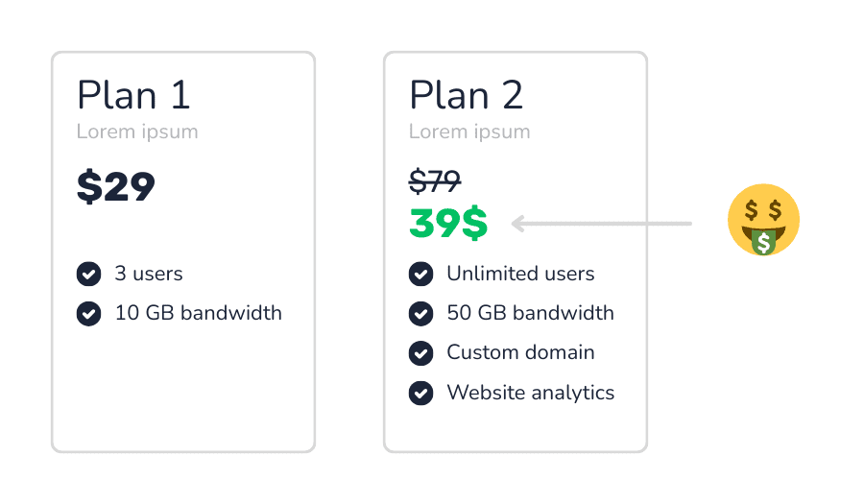The height and width of the screenshot is (504, 864).
Task: Click the money-mouth face emoji
Action: point(763,220)
